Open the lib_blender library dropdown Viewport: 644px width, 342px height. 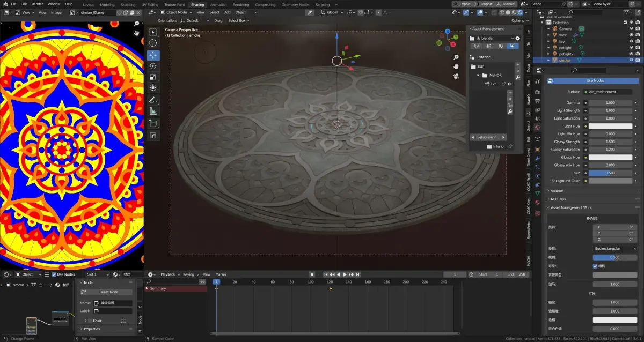pos(491,39)
